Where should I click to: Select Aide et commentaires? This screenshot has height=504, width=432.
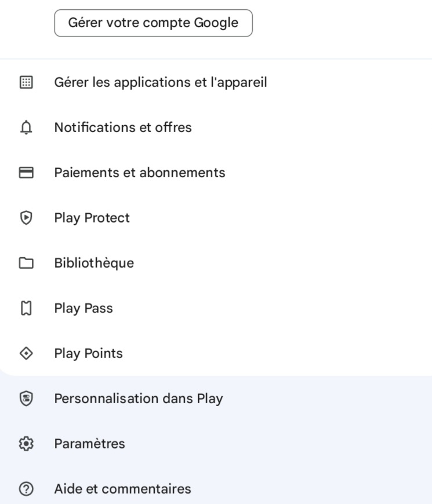[x=122, y=489]
